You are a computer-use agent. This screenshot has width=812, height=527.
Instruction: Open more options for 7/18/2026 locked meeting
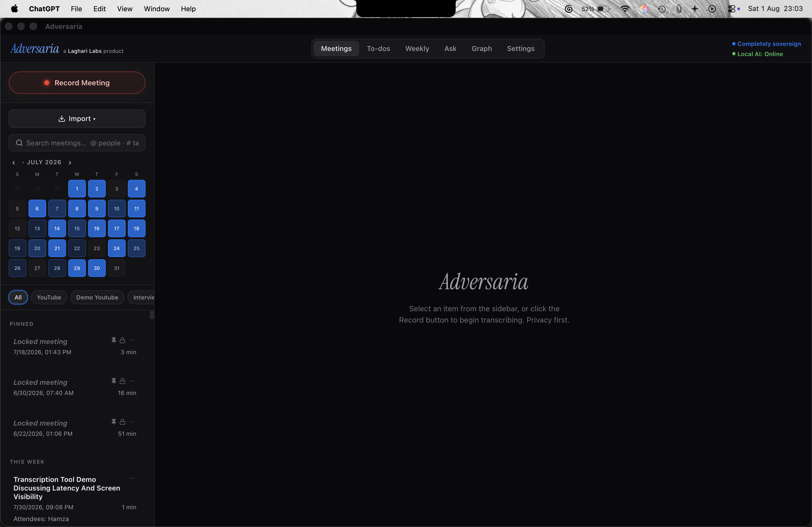(x=132, y=340)
